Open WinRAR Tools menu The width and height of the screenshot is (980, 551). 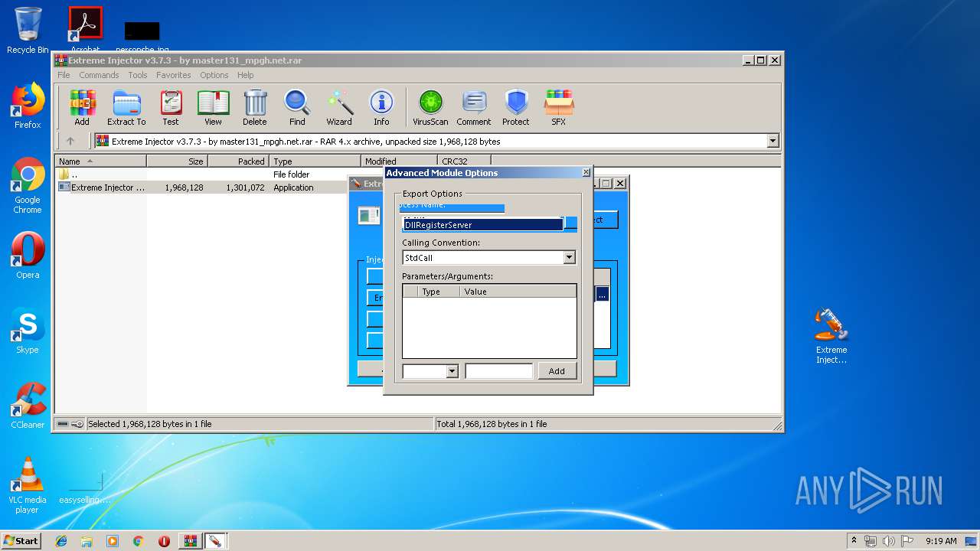pos(138,75)
